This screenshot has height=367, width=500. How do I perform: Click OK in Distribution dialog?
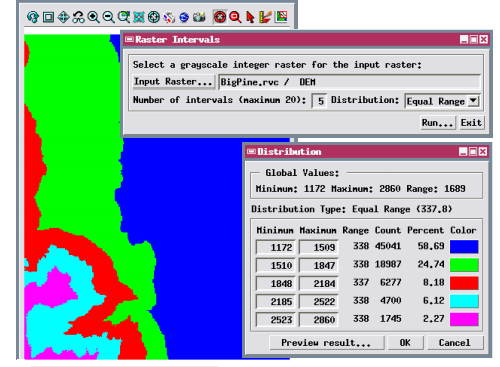(405, 343)
